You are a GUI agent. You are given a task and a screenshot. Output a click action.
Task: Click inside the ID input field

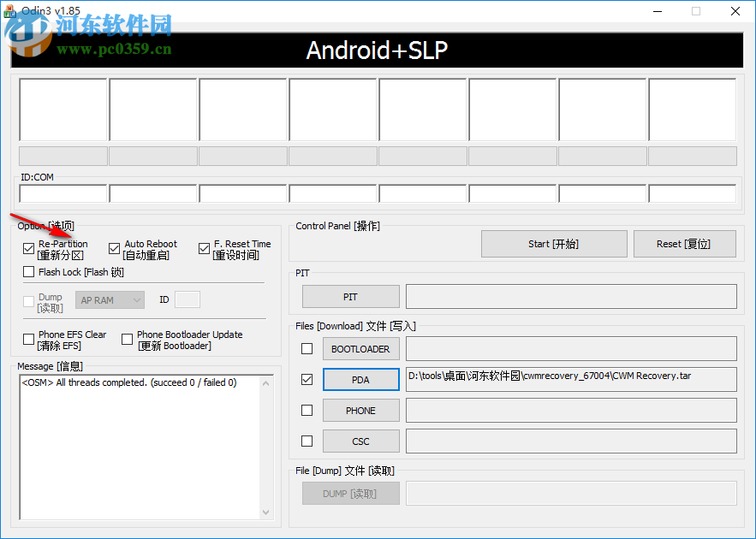coord(186,299)
